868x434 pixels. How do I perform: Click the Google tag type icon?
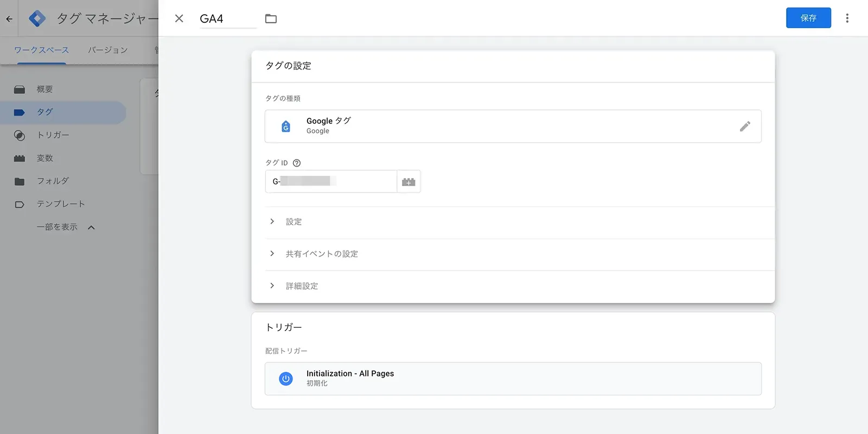click(x=286, y=126)
